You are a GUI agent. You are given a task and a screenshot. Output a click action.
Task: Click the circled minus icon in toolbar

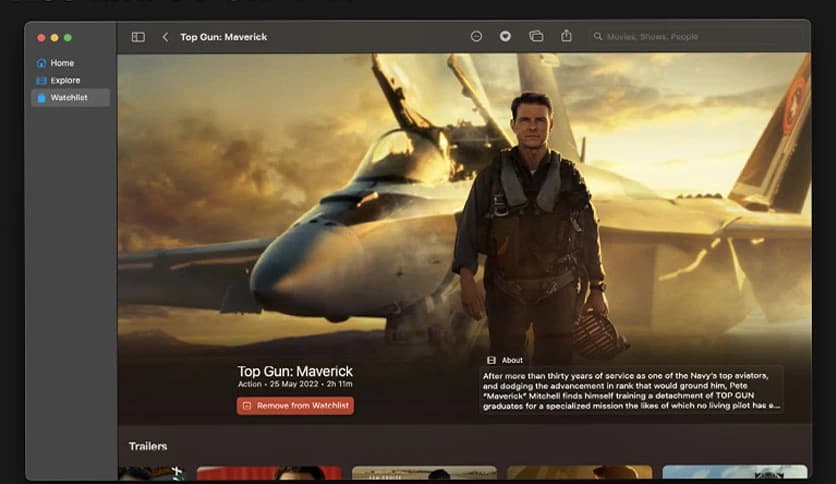pyautogui.click(x=476, y=36)
